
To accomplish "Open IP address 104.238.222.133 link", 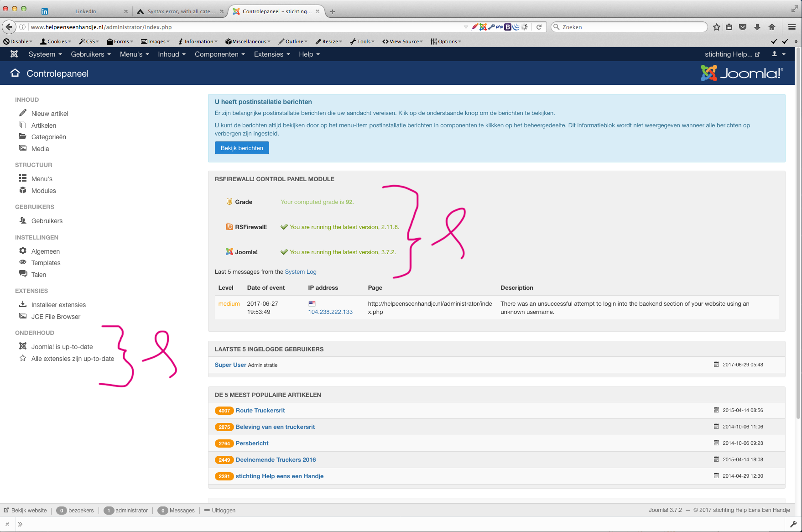I will [x=330, y=312].
